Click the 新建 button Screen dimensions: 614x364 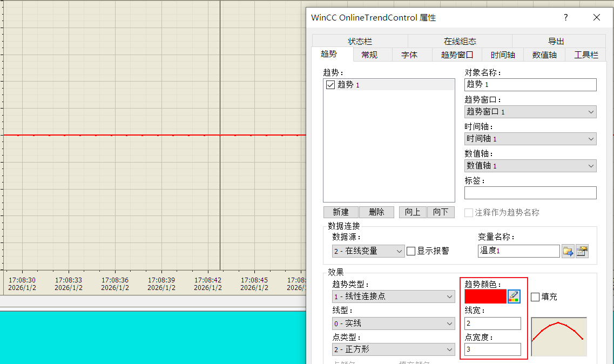click(341, 212)
